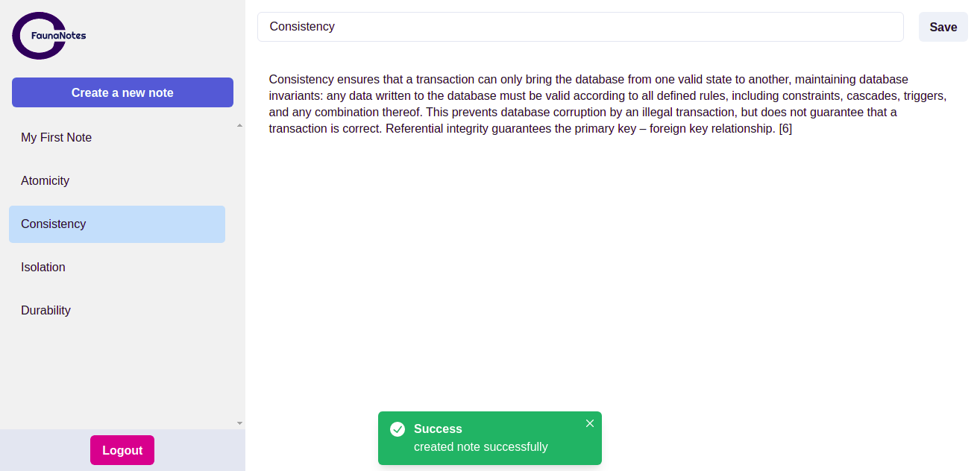Dismiss the success notification with X
This screenshot has height=471, width=980.
[x=590, y=423]
